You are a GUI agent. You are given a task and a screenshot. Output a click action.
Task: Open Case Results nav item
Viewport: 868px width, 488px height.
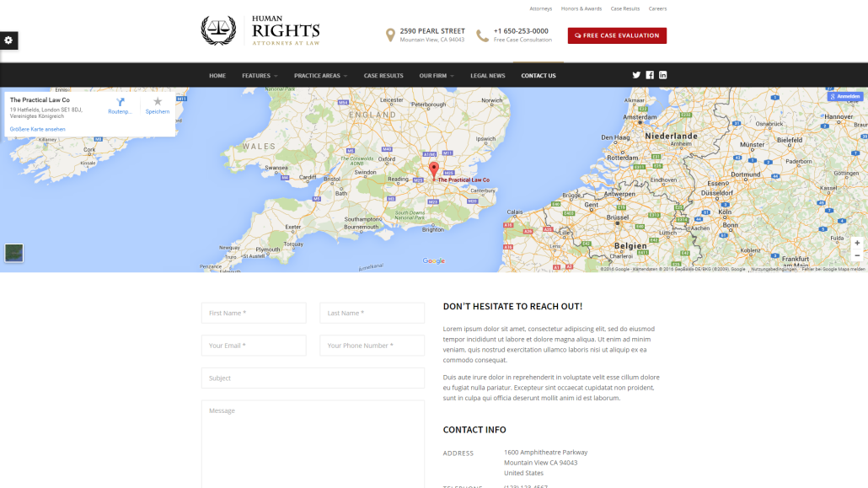(x=383, y=76)
